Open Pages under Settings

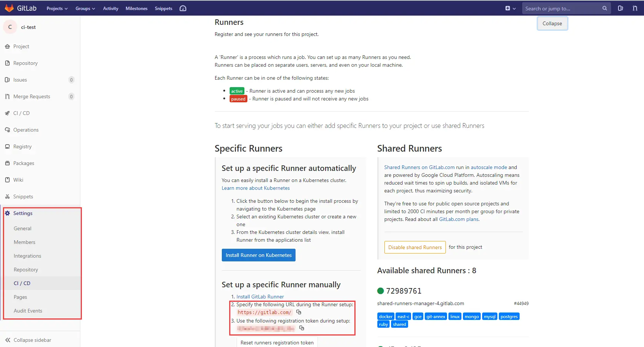tap(20, 297)
